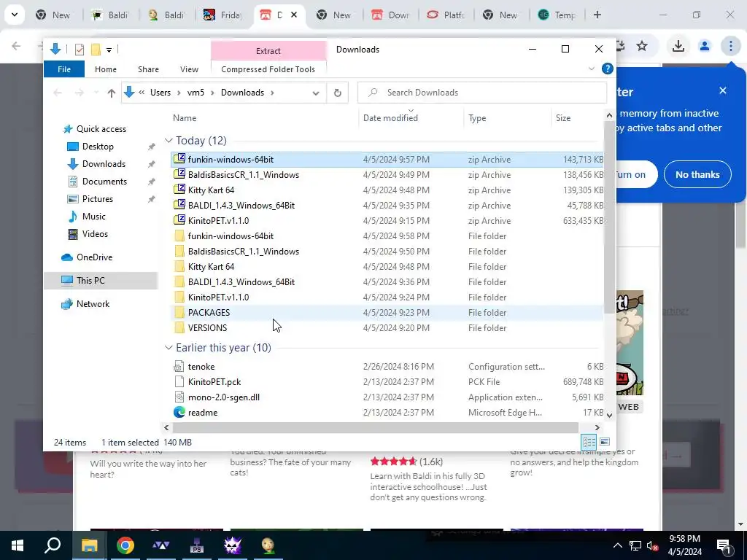Open the File menu in Explorer

[64, 69]
